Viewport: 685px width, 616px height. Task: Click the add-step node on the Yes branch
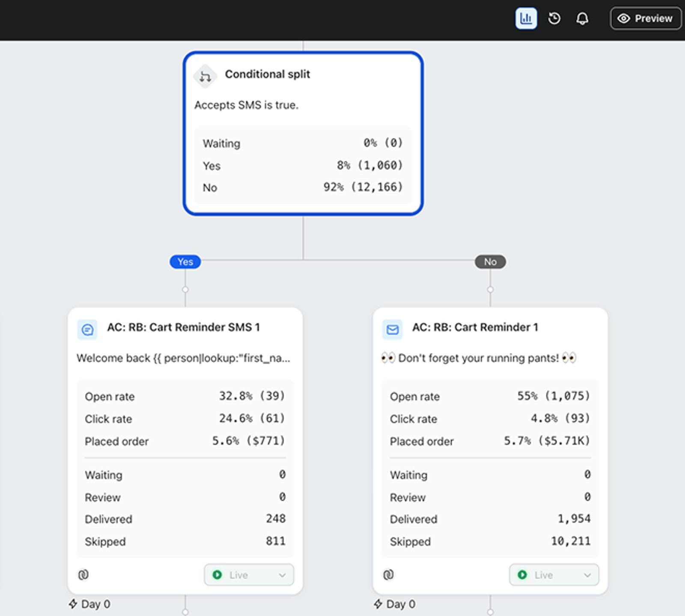[x=185, y=290]
